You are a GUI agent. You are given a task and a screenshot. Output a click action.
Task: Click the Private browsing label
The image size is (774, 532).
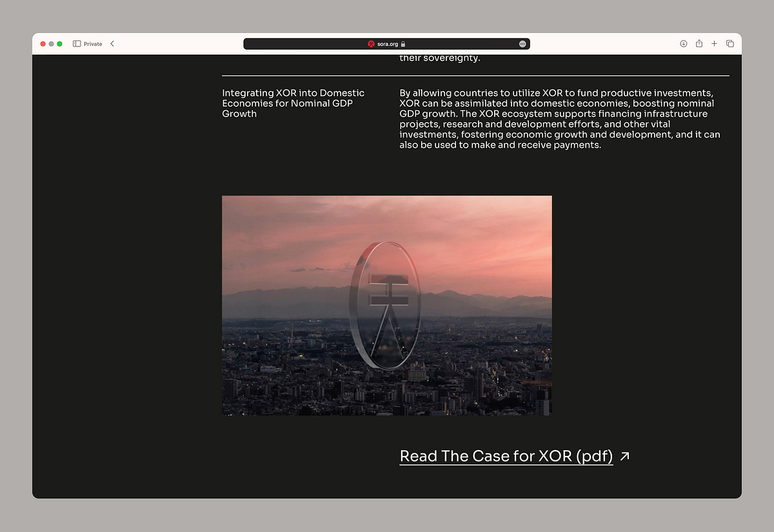93,44
